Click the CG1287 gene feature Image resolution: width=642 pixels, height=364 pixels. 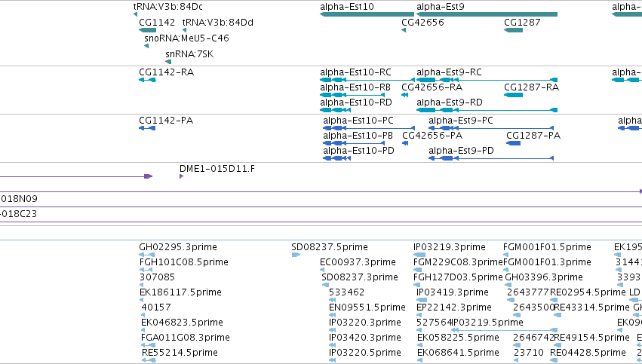click(514, 30)
